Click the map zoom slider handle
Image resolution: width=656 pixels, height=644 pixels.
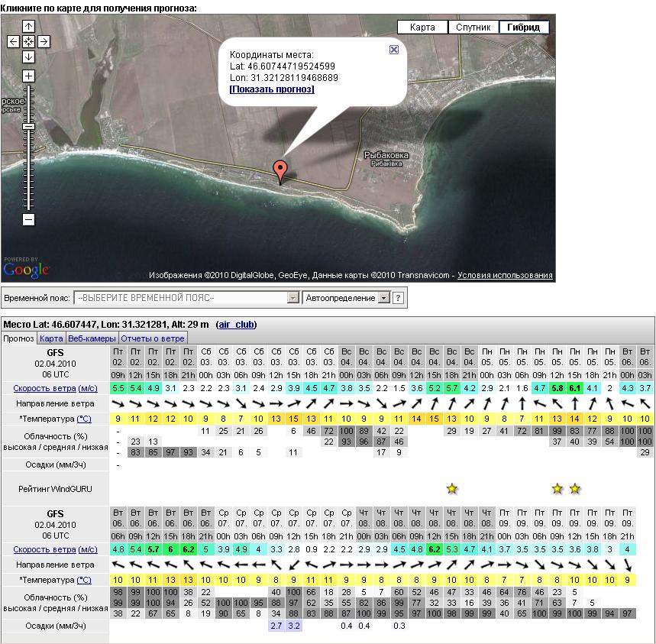pyautogui.click(x=28, y=126)
